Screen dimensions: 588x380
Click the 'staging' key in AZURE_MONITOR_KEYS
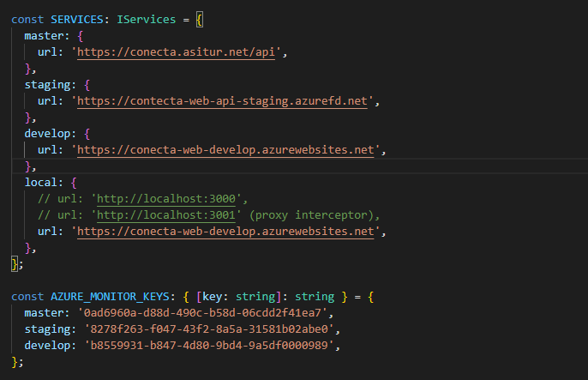click(47, 329)
